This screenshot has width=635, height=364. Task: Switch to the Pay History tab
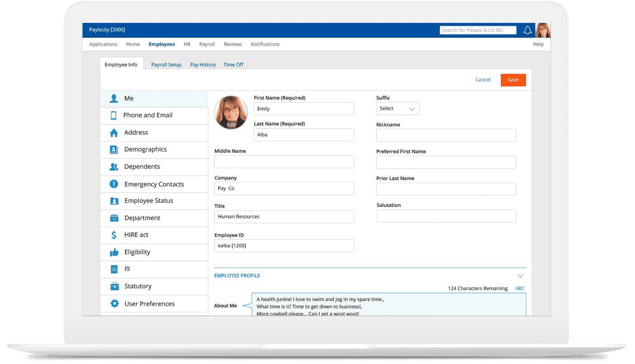203,65
